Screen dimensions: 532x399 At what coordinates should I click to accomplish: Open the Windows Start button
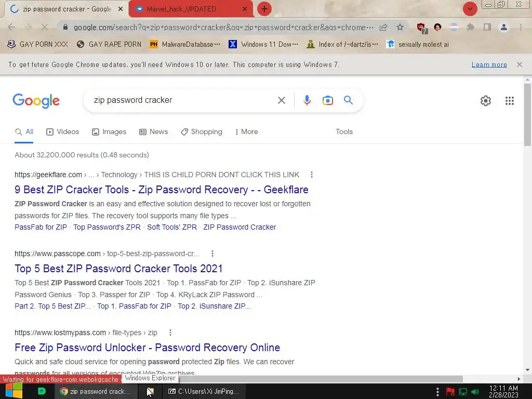tap(14, 391)
